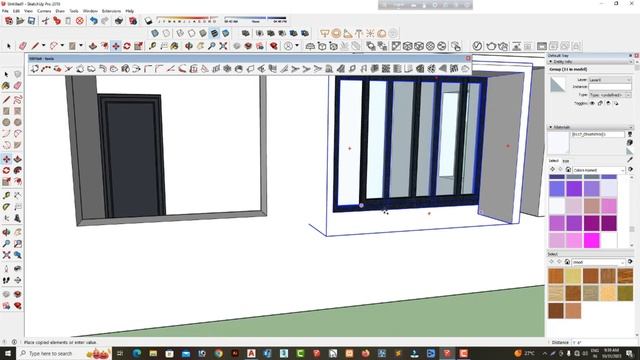Select the Freehand tool in left toolbar
The height and width of the screenshot is (360, 640).
(x=18, y=100)
